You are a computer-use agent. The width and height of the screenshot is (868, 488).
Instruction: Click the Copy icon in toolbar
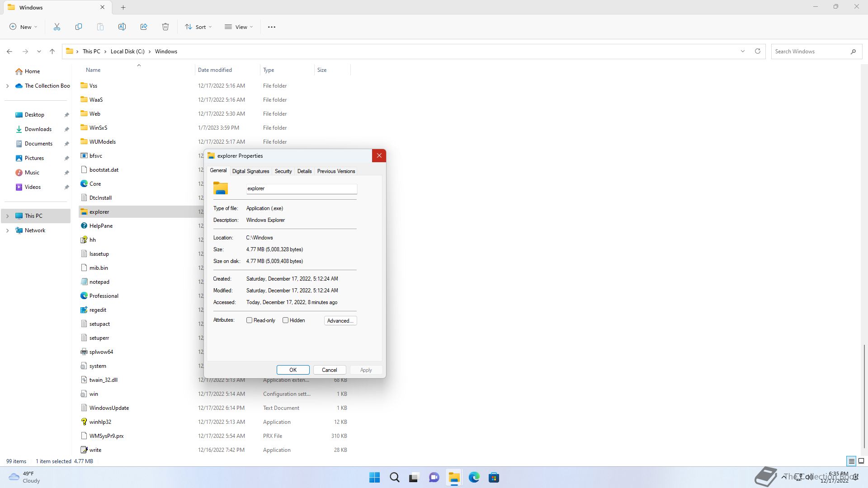79,27
